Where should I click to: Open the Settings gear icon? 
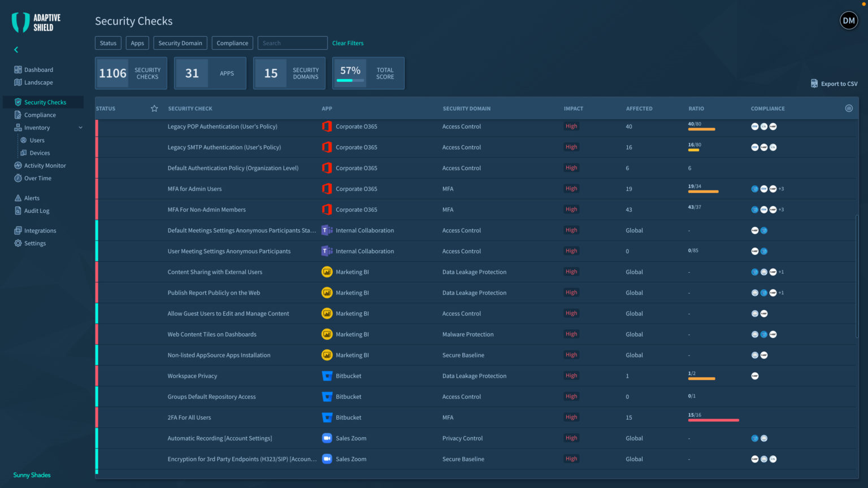18,243
